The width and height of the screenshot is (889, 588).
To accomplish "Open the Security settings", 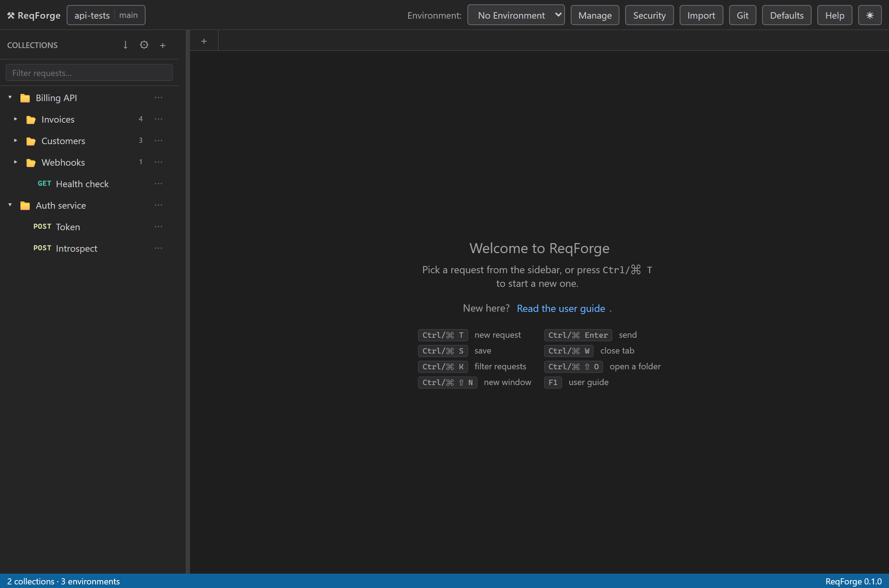I will 649,15.
